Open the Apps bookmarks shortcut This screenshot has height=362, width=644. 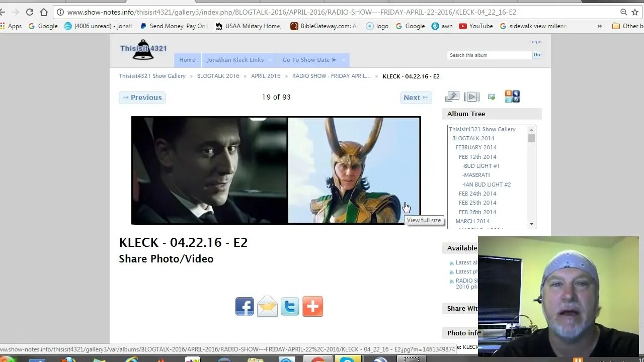[11, 26]
